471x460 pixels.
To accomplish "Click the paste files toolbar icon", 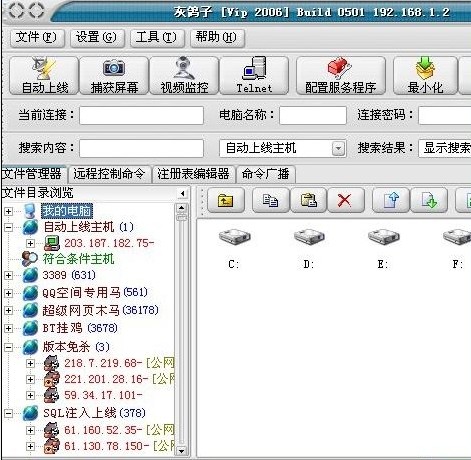I will [309, 200].
